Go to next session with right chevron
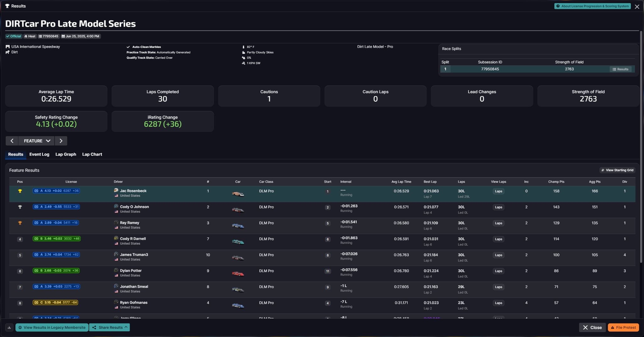Image resolution: width=644 pixels, height=337 pixels. (x=61, y=141)
